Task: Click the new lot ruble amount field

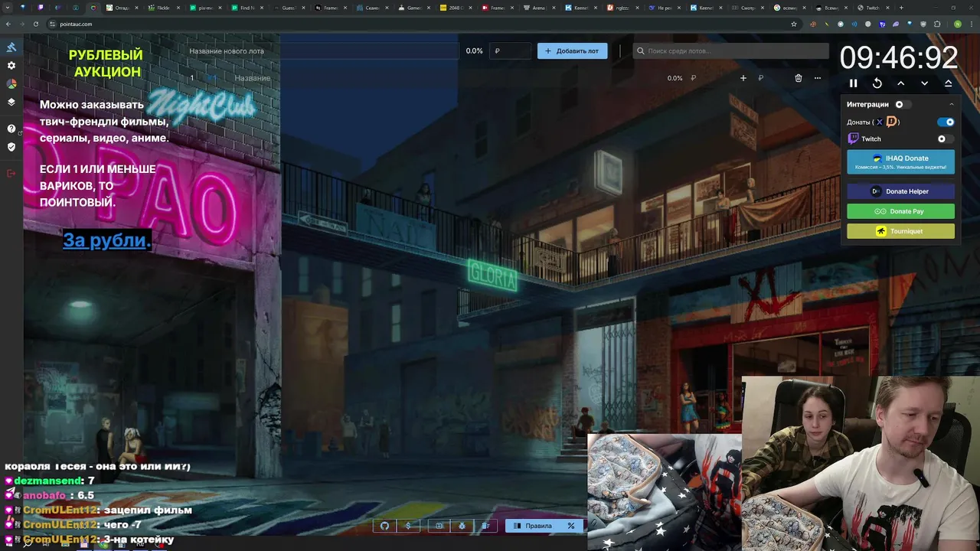Action: tap(511, 51)
